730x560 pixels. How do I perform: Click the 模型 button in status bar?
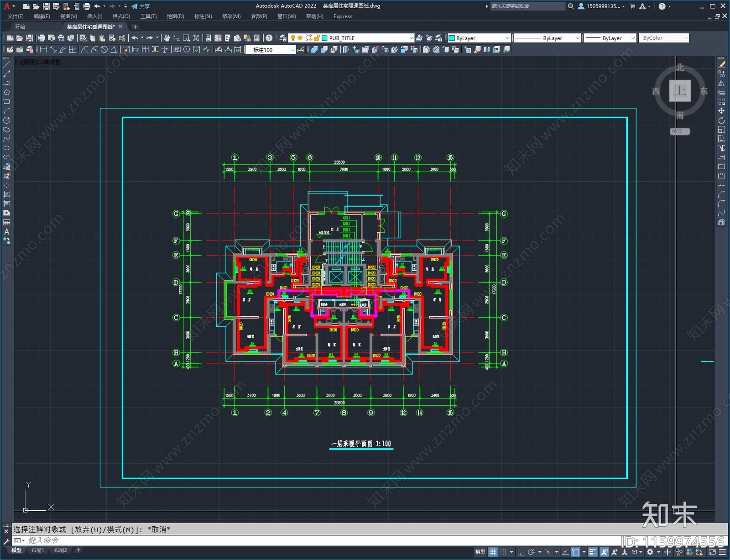tap(480, 552)
